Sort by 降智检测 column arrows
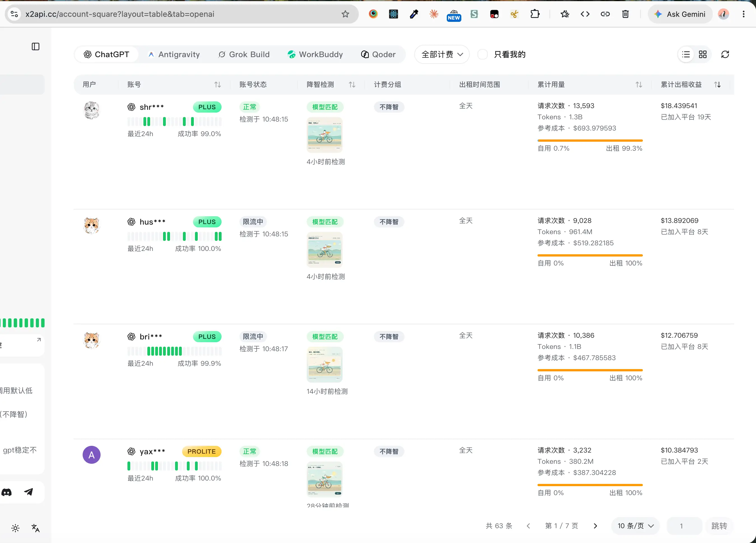756x543 pixels. pos(352,85)
